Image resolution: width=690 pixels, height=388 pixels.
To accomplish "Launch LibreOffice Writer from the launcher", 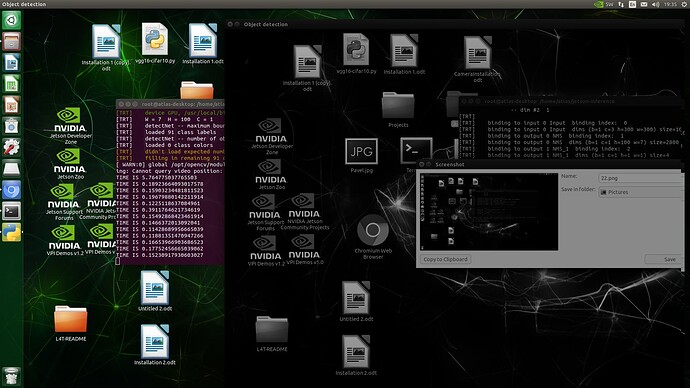I will pos(11,62).
